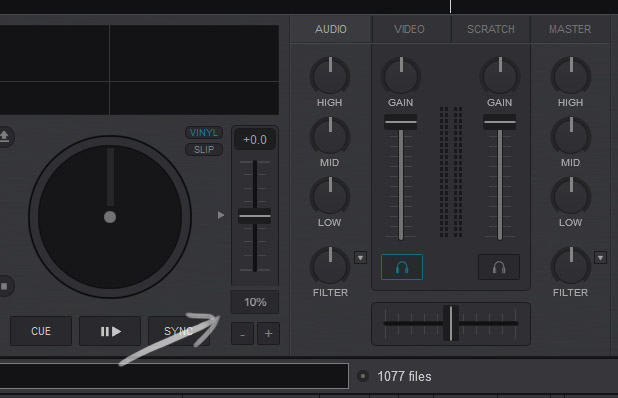
Task: Toggle VINYL mode
Action: pyautogui.click(x=204, y=132)
